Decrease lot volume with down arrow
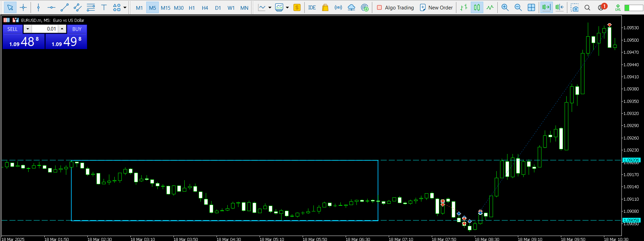The width and height of the screenshot is (644, 241). point(28,29)
